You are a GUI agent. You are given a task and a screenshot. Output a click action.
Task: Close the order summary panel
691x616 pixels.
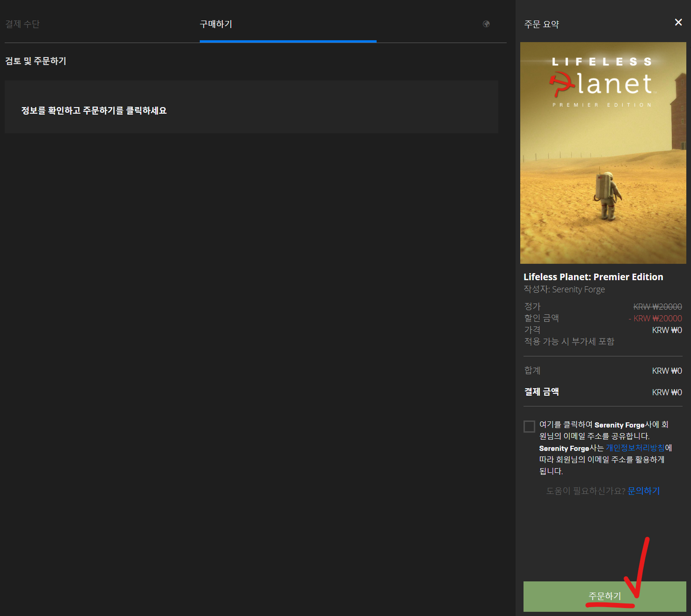coord(678,22)
